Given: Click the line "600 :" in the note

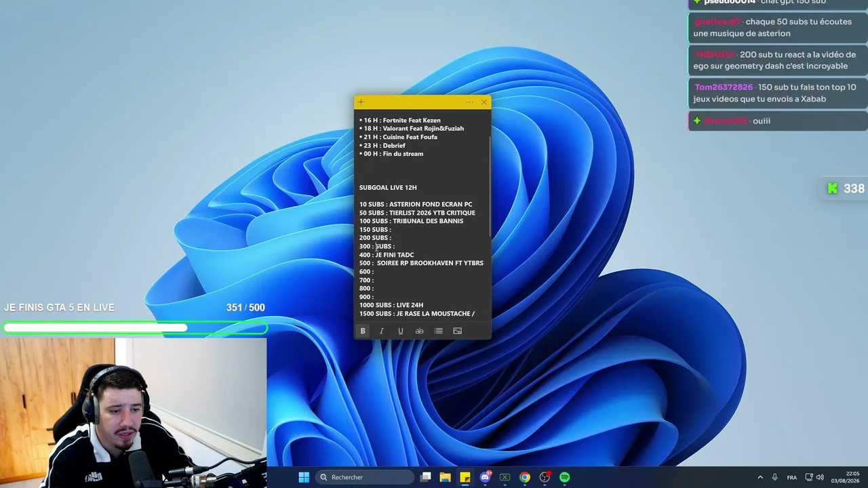Looking at the screenshot, I should (x=366, y=272).
